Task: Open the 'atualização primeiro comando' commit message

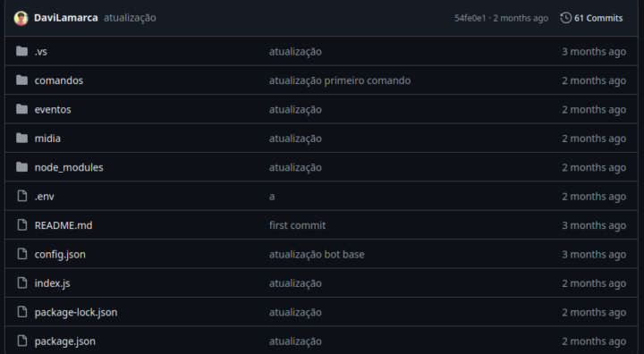Action: point(340,80)
